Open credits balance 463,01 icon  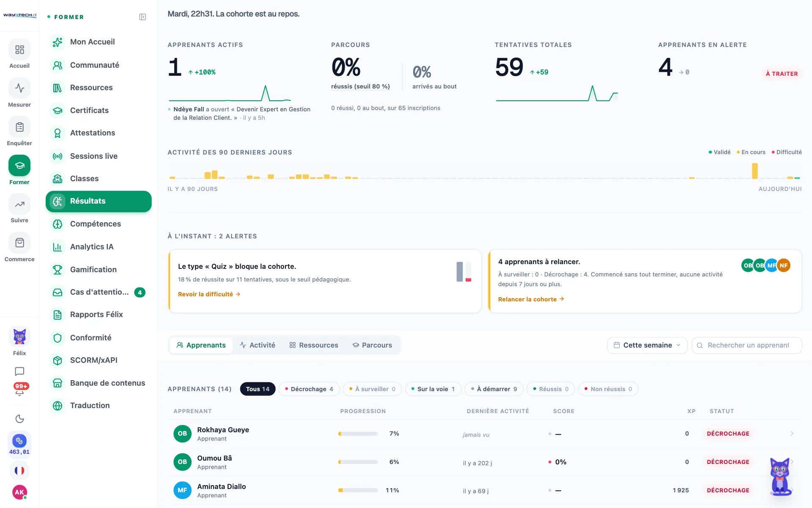tap(19, 444)
